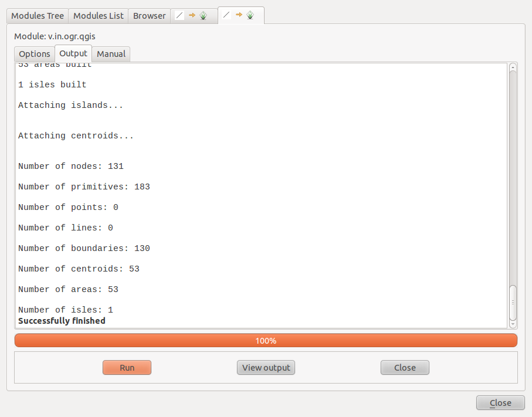Click the output scrollbar down arrow
This screenshot has width=532, height=417.
click(x=513, y=324)
